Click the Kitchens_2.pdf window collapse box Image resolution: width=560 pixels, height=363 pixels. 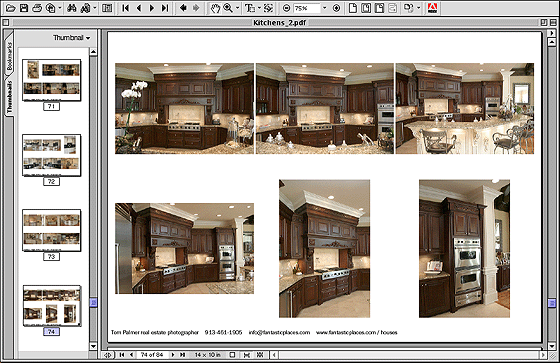(553, 23)
